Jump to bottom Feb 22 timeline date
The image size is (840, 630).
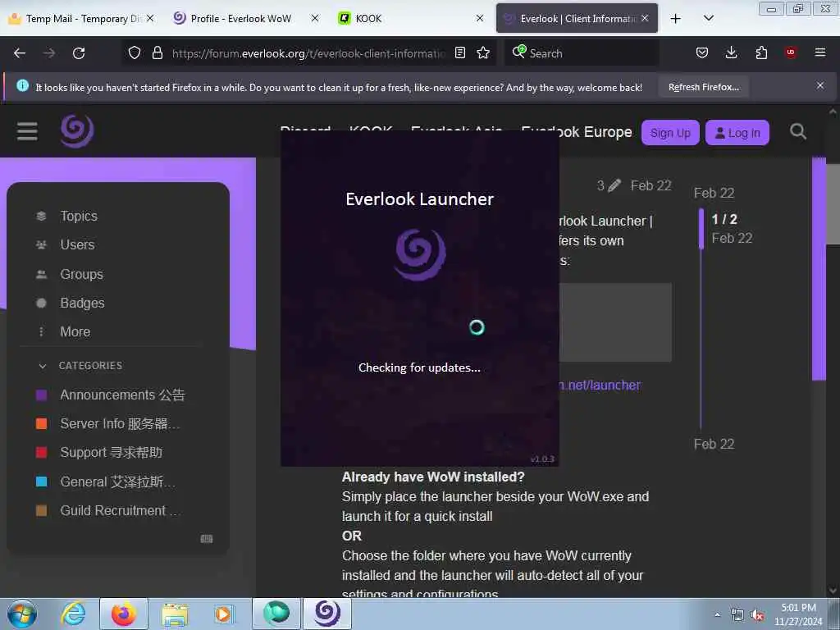pyautogui.click(x=714, y=444)
